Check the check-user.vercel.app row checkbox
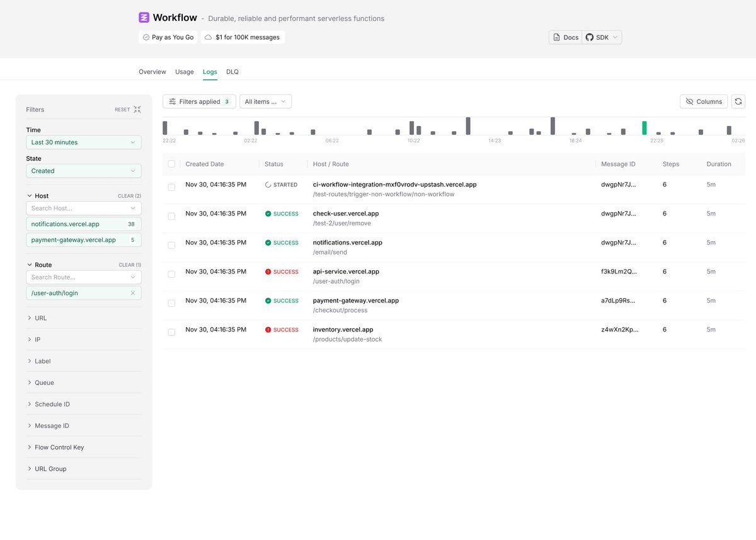Image resolution: width=756 pixels, height=540 pixels. 171,216
